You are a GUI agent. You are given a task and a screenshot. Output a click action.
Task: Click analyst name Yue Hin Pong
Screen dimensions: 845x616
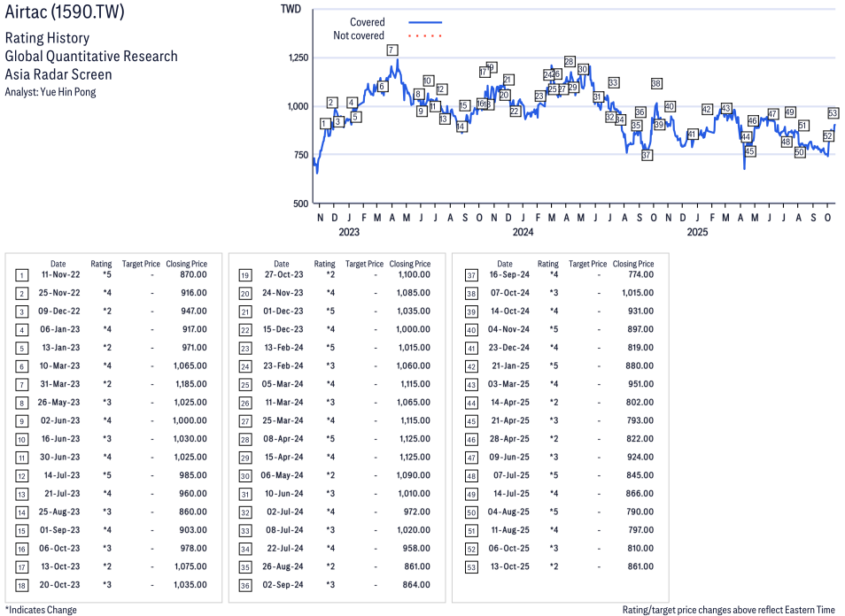tap(50, 92)
